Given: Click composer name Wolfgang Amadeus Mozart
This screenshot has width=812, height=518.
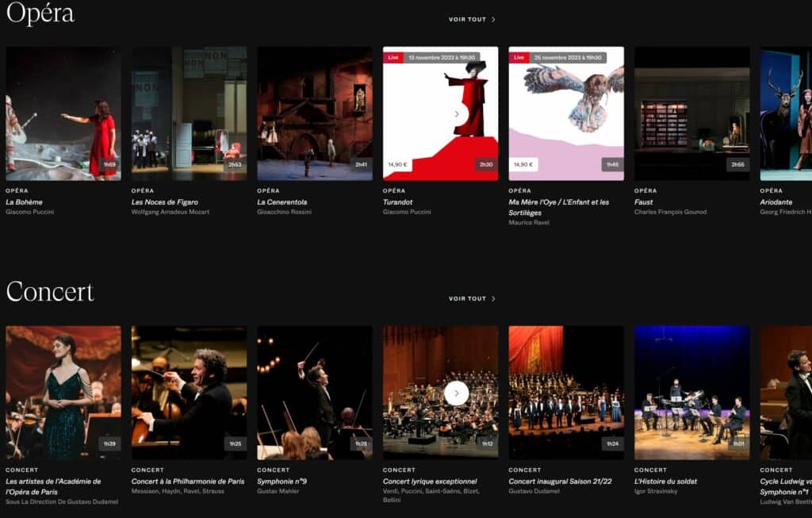Looking at the screenshot, I should 170,212.
